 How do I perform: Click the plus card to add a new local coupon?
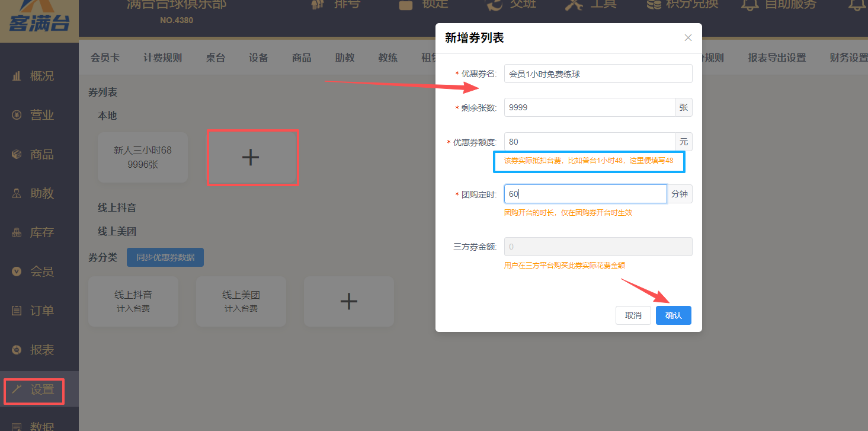253,157
